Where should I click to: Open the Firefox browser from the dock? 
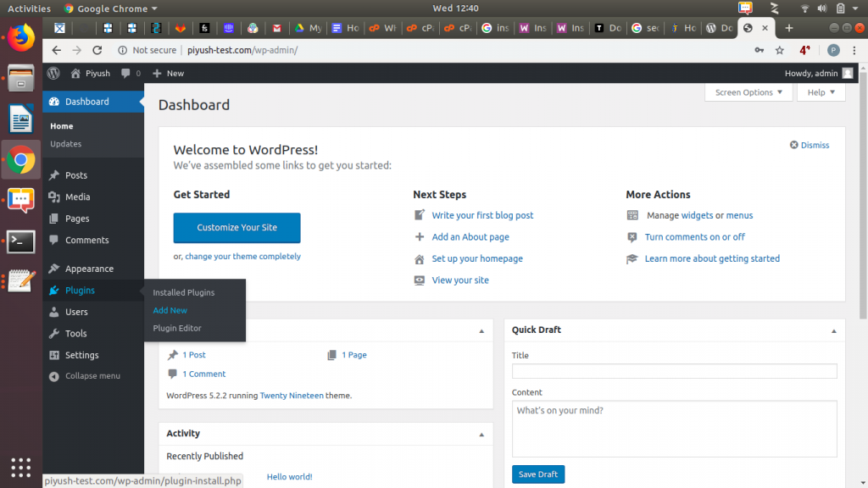[x=21, y=37]
